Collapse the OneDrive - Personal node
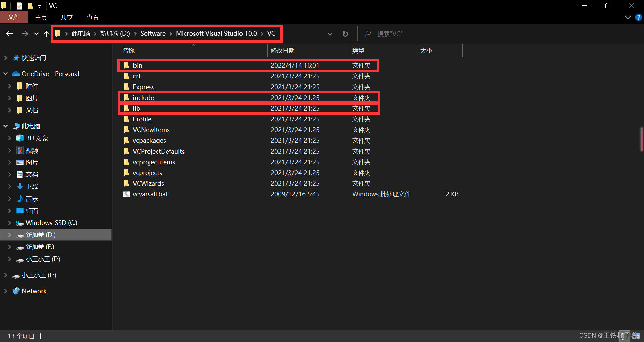 [6, 74]
